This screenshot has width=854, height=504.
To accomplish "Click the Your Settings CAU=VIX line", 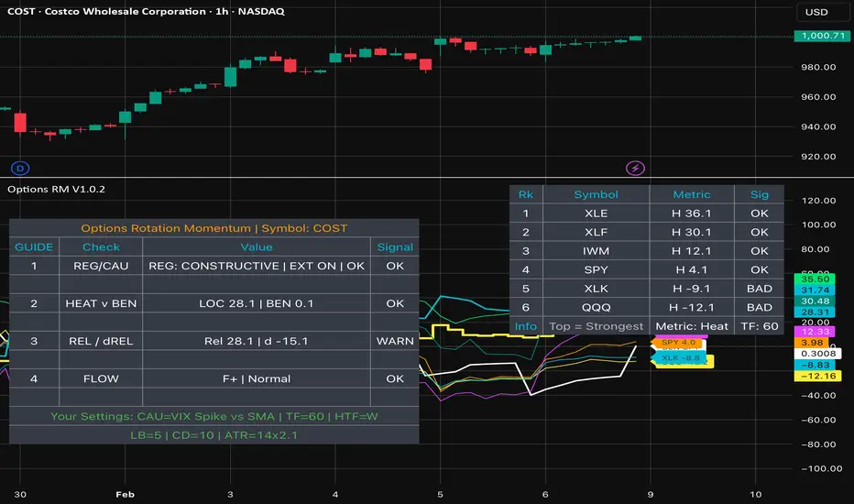I will 214,416.
